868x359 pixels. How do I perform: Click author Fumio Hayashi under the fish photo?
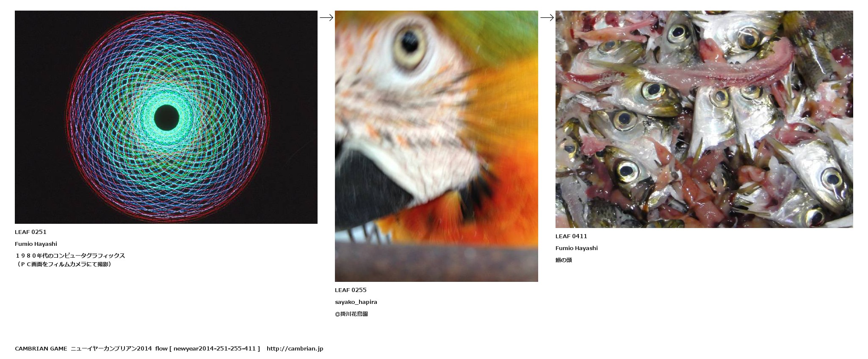point(577,248)
